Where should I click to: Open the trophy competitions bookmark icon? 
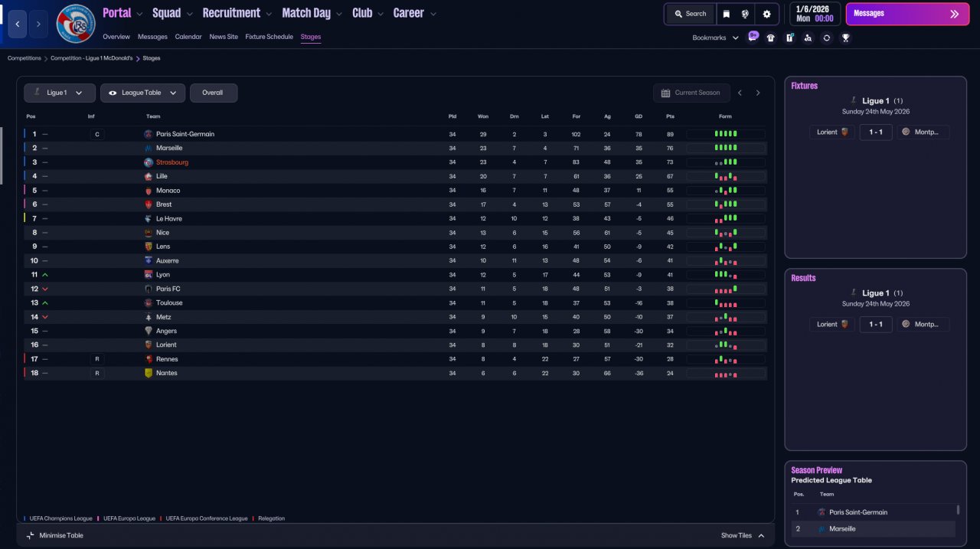pos(845,38)
